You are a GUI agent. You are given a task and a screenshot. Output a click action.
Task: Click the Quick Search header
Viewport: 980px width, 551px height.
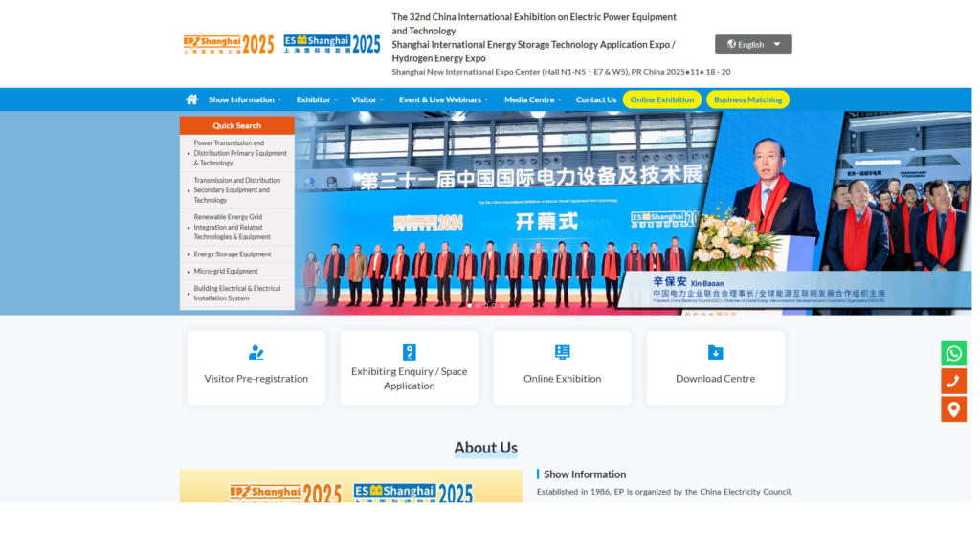tap(237, 125)
